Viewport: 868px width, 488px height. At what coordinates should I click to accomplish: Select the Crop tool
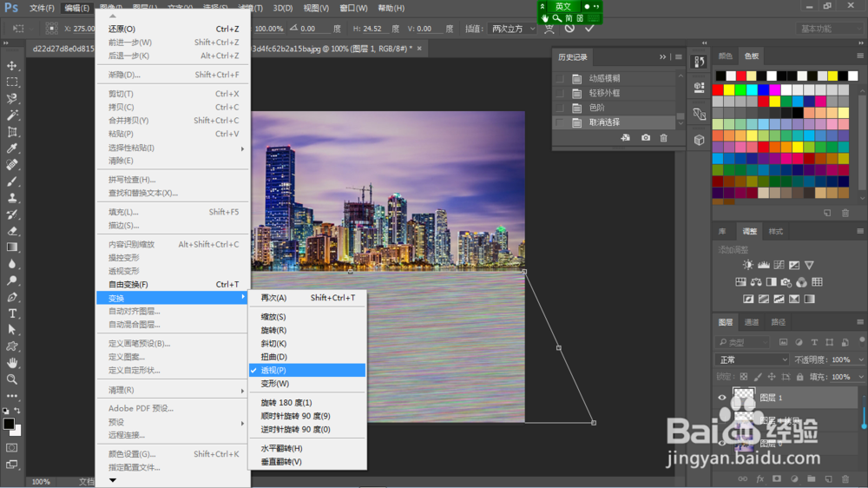(x=11, y=132)
